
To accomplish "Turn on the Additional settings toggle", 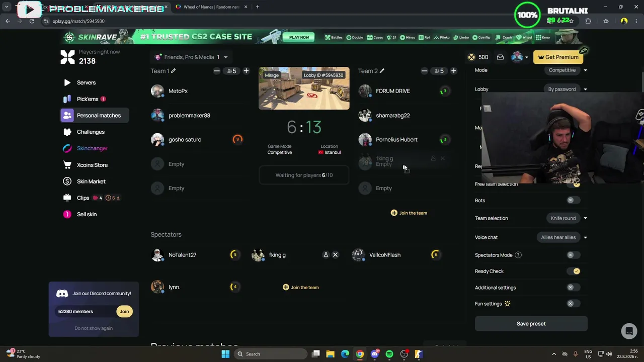I will click(x=573, y=288).
